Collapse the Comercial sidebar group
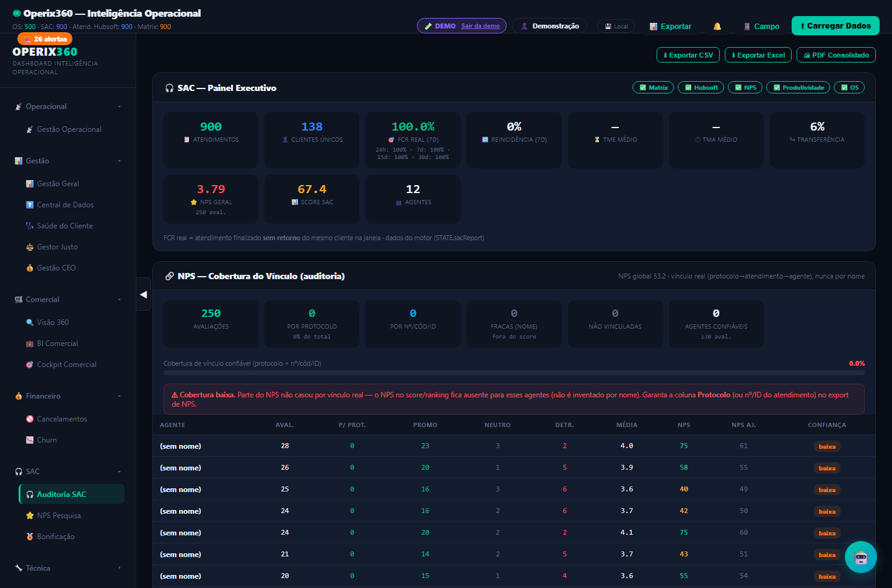This screenshot has height=588, width=892. 68,300
